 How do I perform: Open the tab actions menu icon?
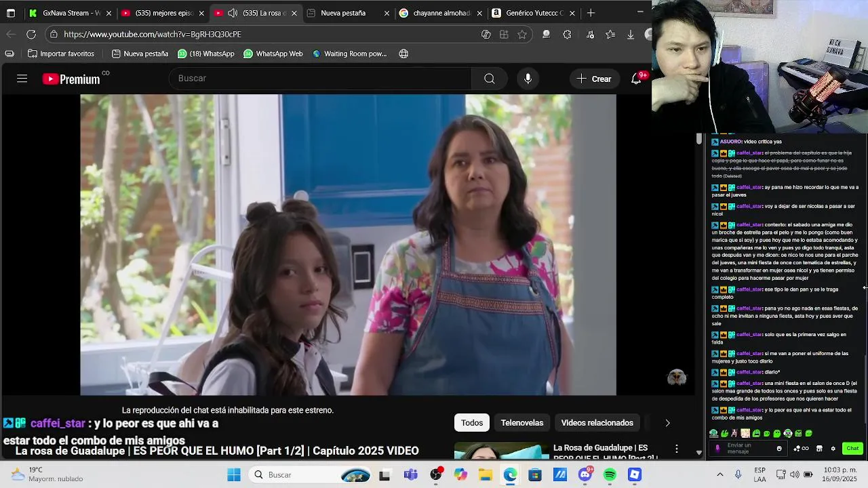(x=11, y=13)
